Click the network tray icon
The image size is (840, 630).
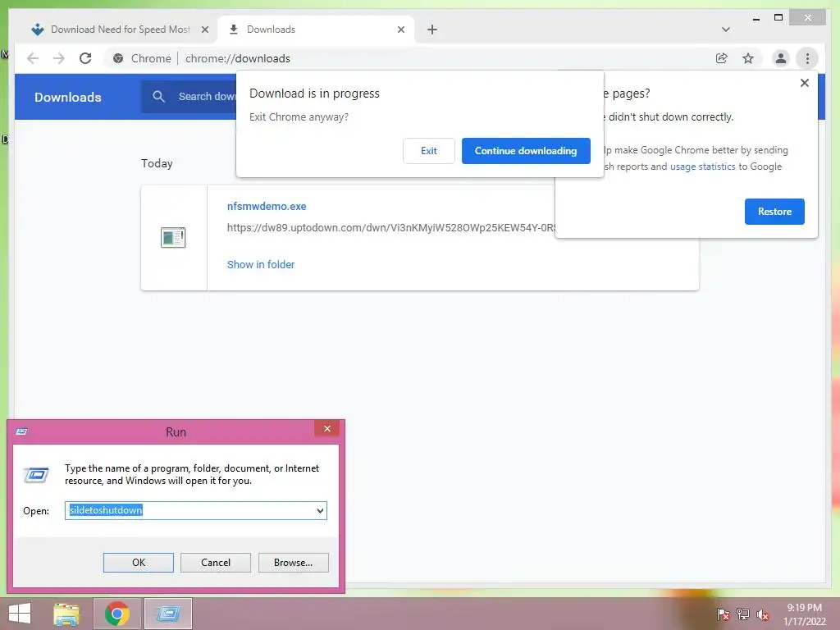click(743, 614)
